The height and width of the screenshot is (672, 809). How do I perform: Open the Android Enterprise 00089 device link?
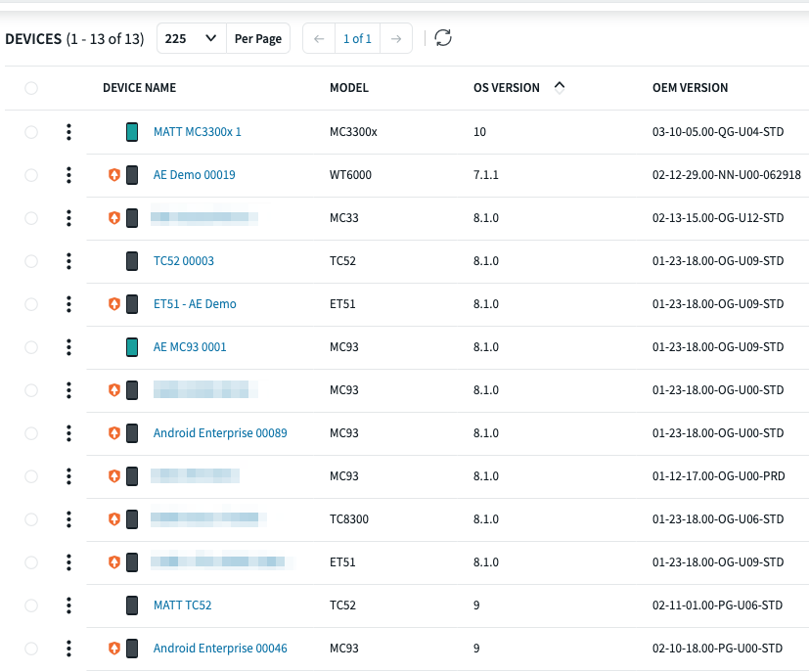[x=220, y=433]
